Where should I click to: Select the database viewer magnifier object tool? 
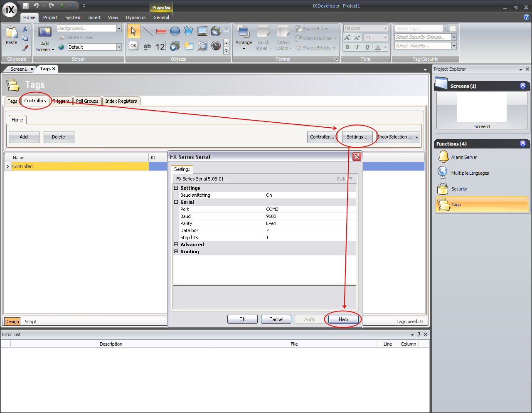[x=202, y=46]
